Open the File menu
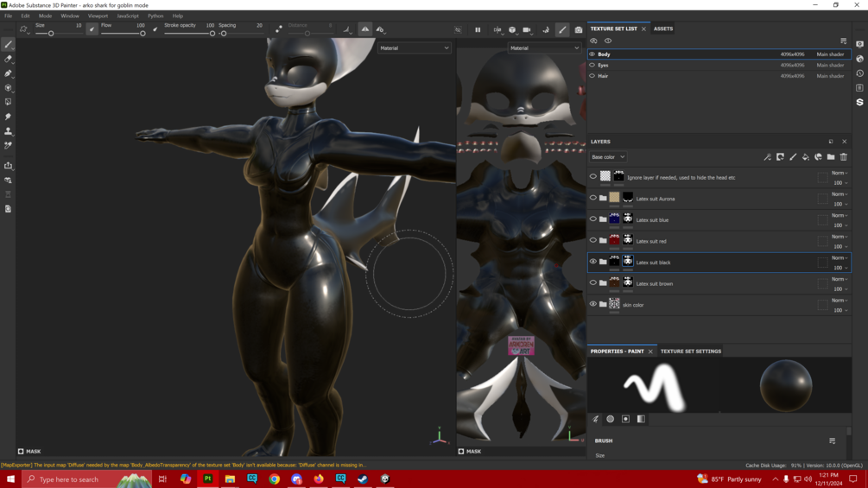The width and height of the screenshot is (868, 488). coord(9,16)
